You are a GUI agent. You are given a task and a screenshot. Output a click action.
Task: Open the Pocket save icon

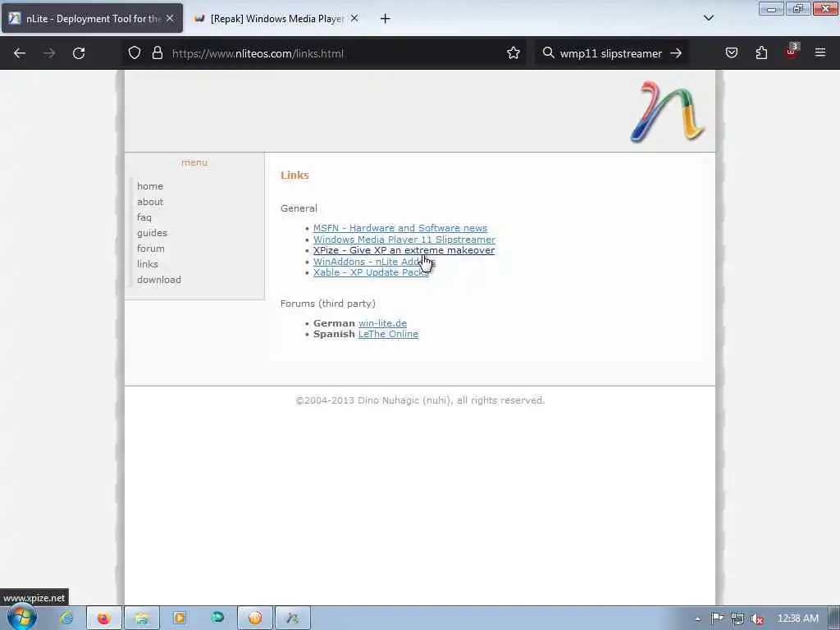tap(732, 53)
